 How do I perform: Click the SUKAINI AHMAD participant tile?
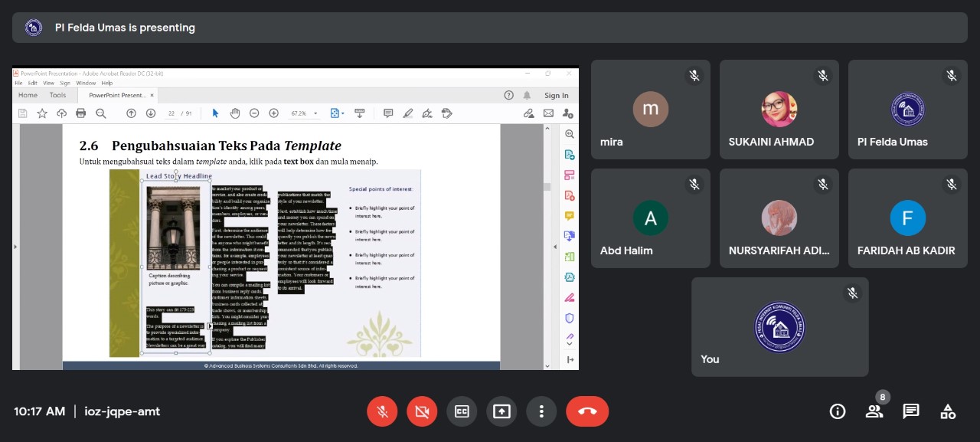(x=779, y=110)
